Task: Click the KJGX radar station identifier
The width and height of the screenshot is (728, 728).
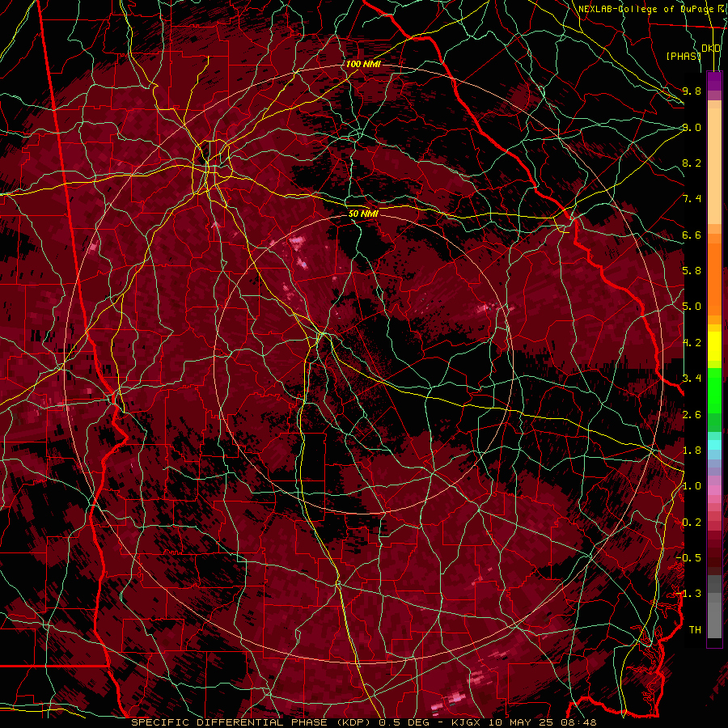Action: click(x=467, y=722)
